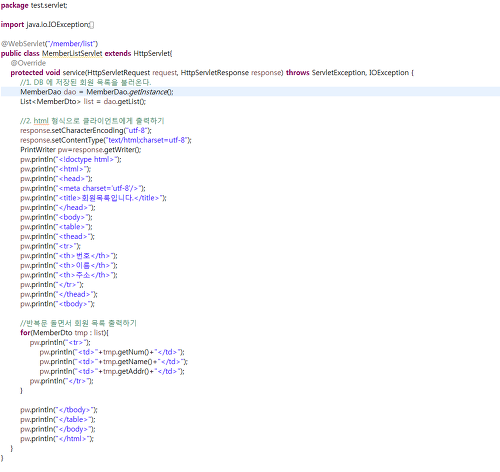Click the pw.println("</html>") line
Viewport: 500px width, 472px height.
tap(57, 439)
